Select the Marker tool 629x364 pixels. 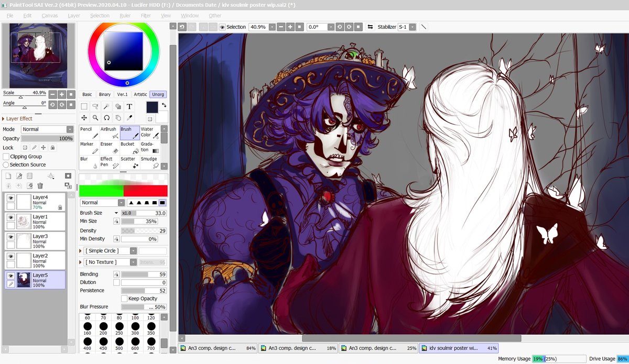pyautogui.click(x=89, y=148)
